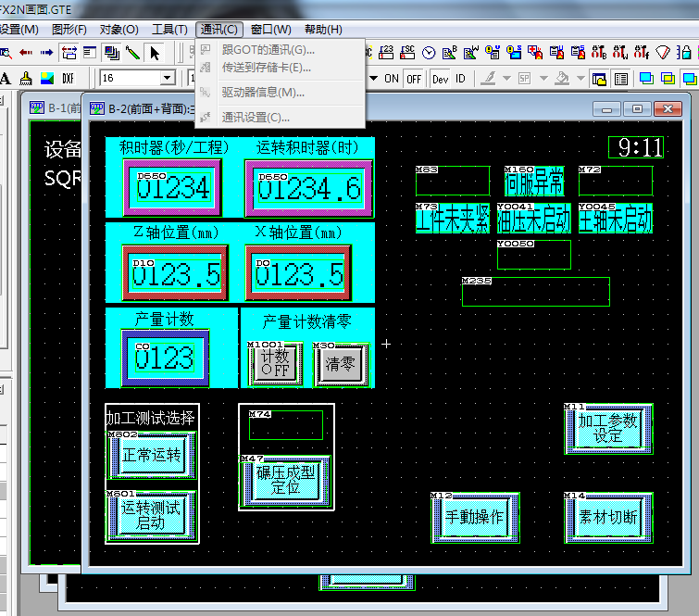Click the 加工参数设定 button
Image resolution: width=699 pixels, height=616 pixels.
(x=608, y=428)
